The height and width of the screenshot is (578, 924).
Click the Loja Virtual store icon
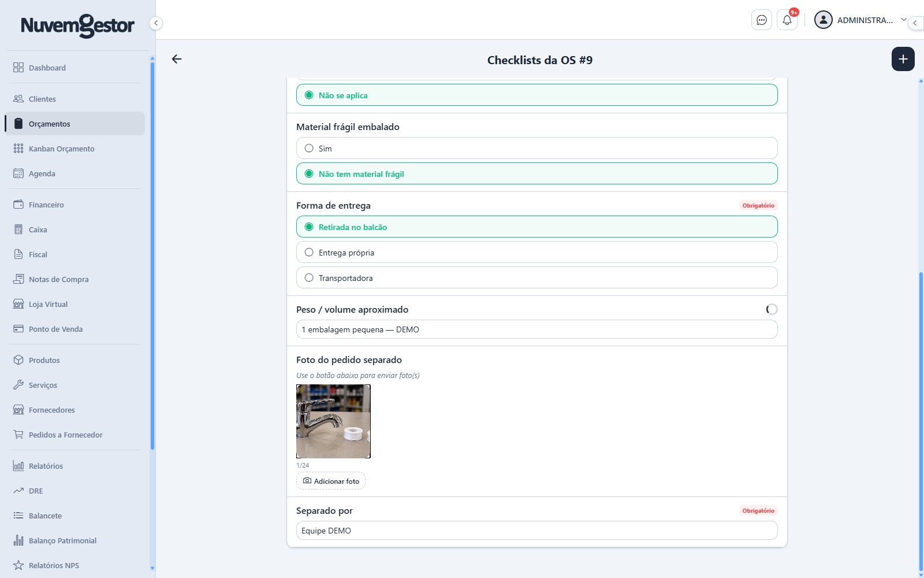click(x=18, y=304)
